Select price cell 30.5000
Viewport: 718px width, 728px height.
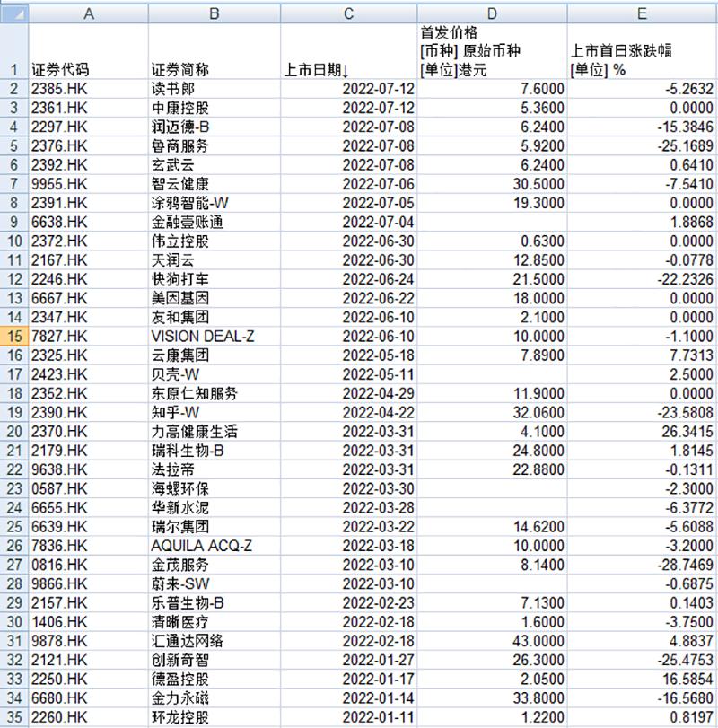(492, 184)
